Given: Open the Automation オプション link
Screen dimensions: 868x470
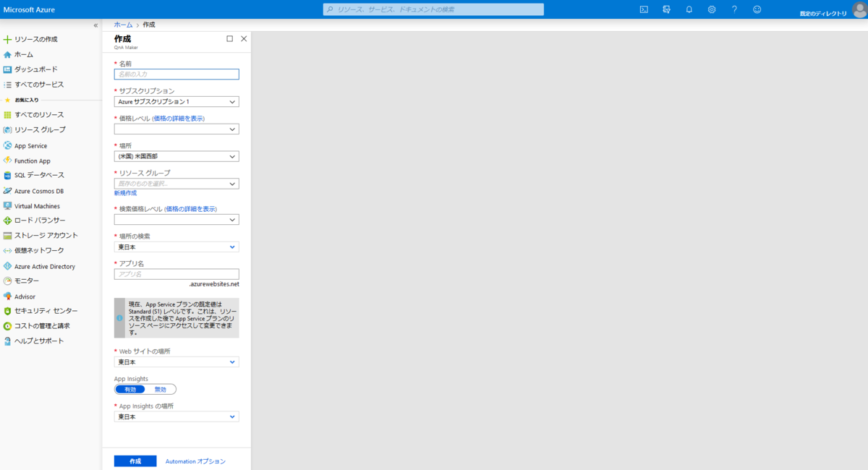Looking at the screenshot, I should tap(195, 461).
